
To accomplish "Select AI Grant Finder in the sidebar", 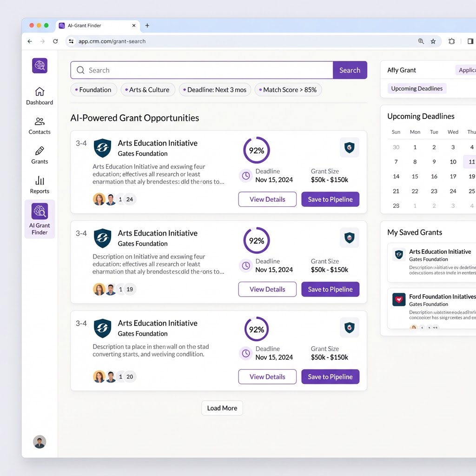I will tap(40, 219).
